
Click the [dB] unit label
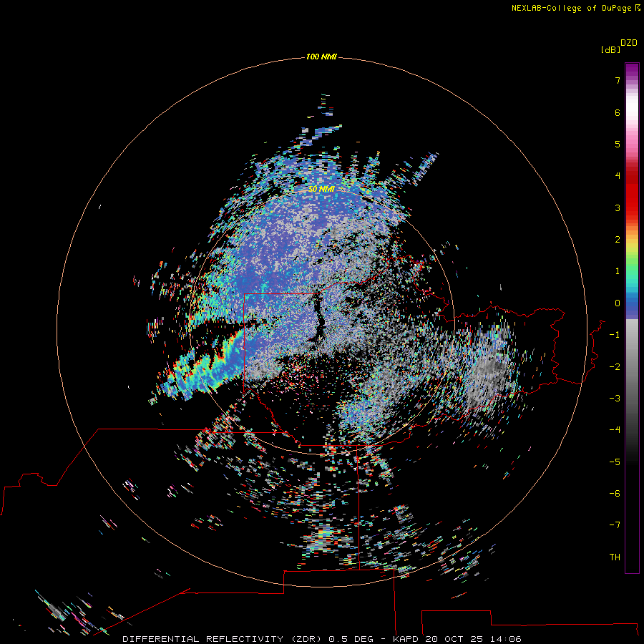610,49
